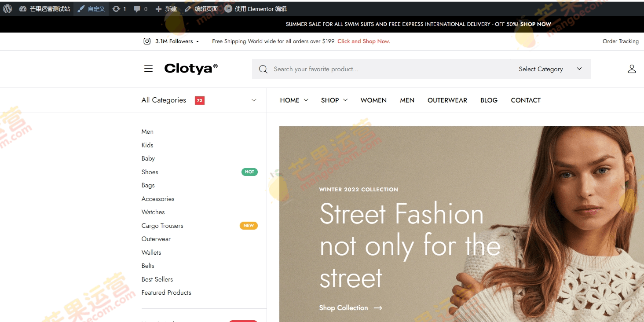Click the search magnifier icon
This screenshot has width=644, height=322.
tap(263, 69)
